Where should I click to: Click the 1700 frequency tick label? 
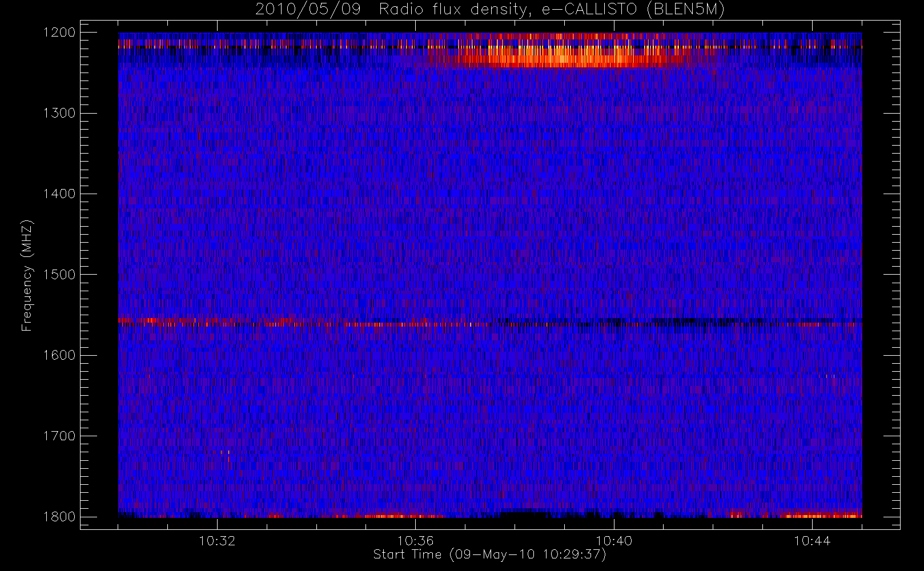click(59, 436)
